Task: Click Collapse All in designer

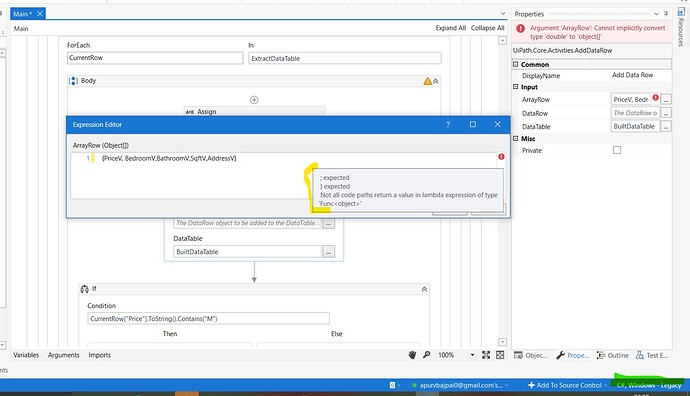Action: click(x=488, y=28)
